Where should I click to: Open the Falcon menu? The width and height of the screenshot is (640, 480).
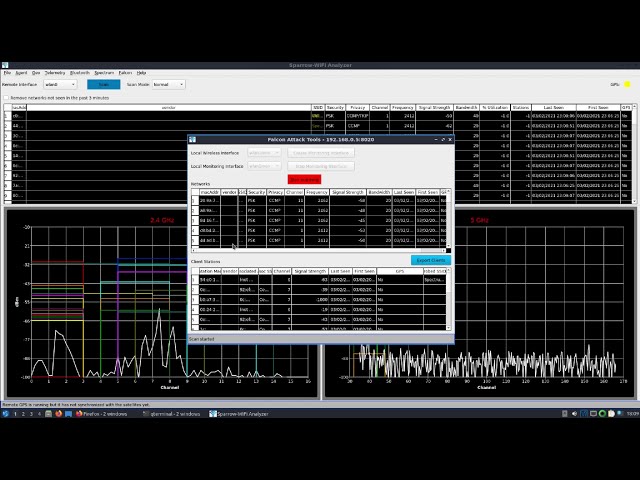125,73
